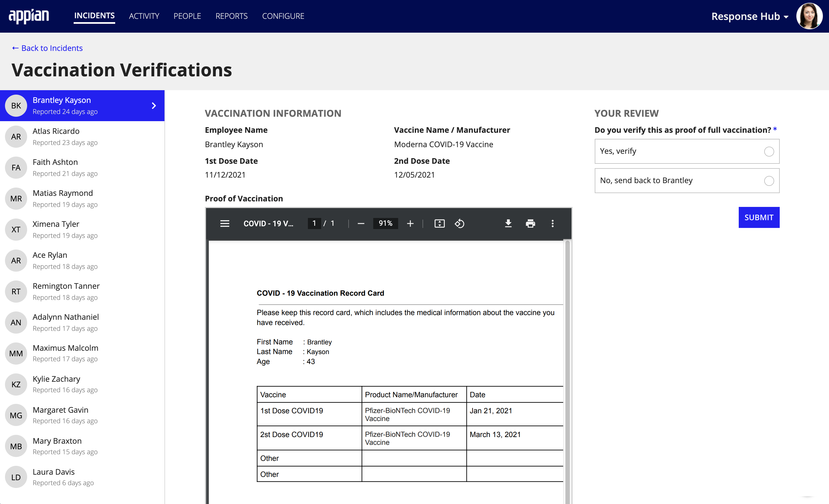
Task: Print the vaccination record card
Action: coord(530,224)
